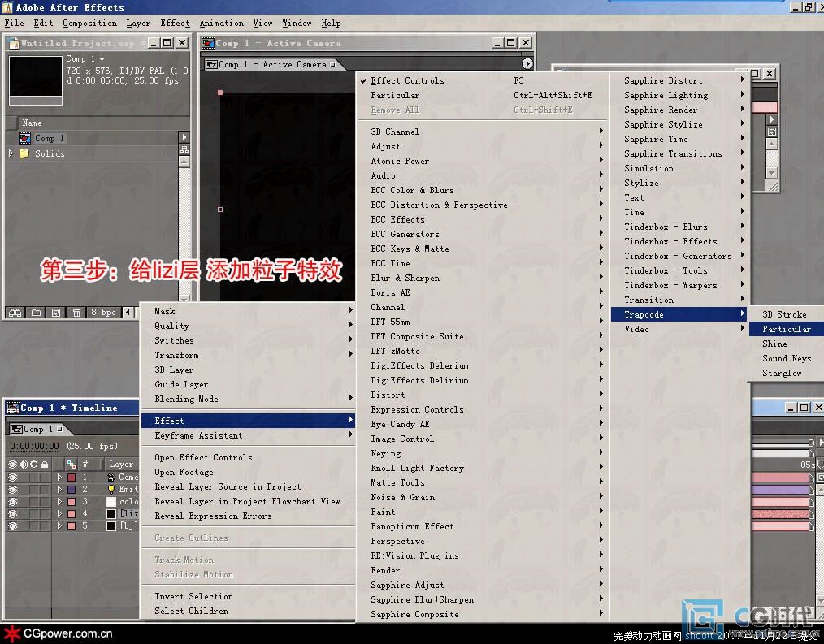Open the Trapcode submenu
The width and height of the screenshot is (824, 644).
point(679,314)
